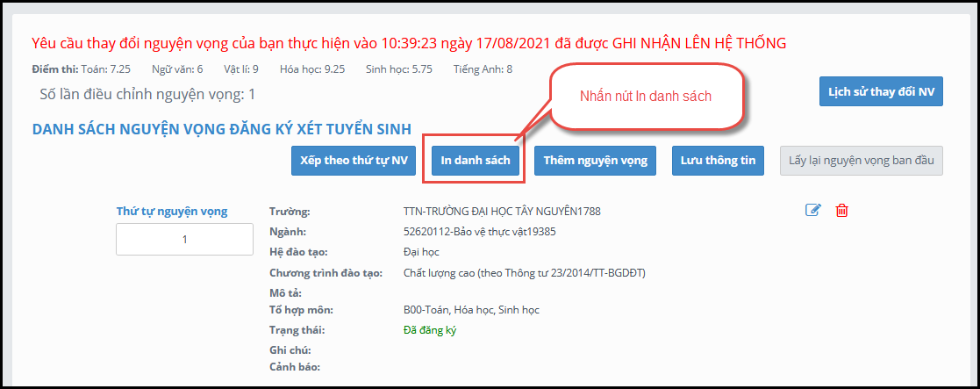Click the green Đã đăng ký status
The image size is (980, 389).
[x=429, y=330]
